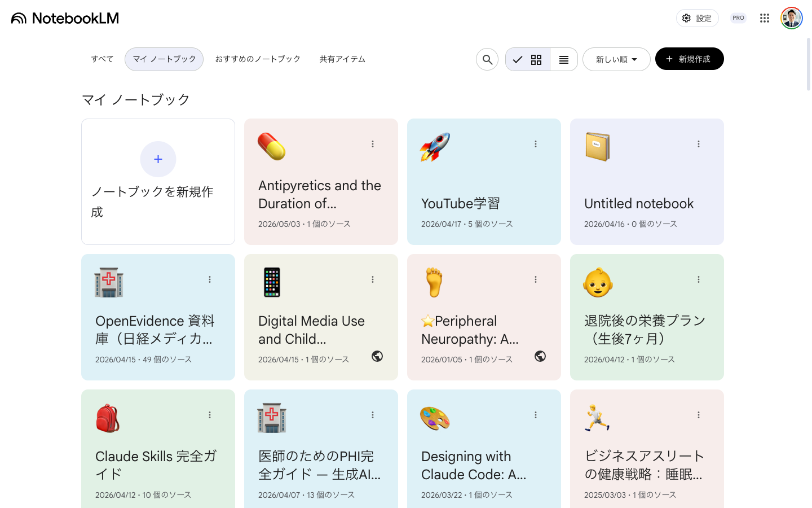Open more options for YouTube学習 notebook

pos(536,144)
